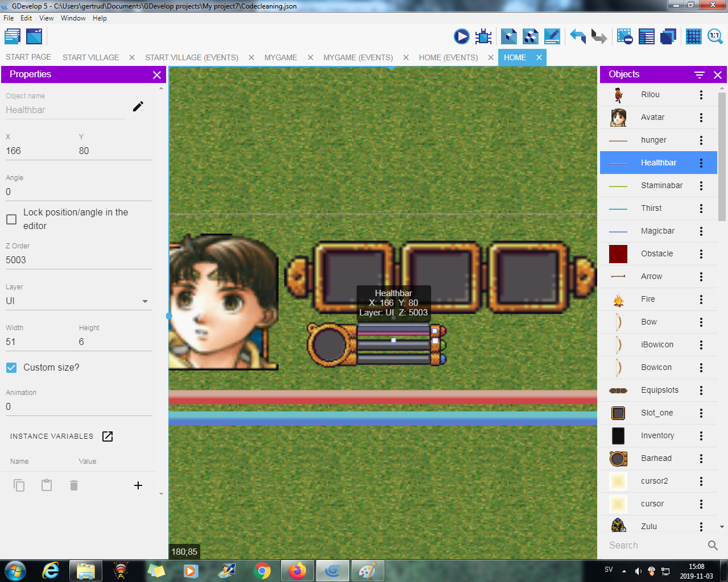Open the instances list icon
The height and width of the screenshot is (582, 728).
click(x=647, y=37)
